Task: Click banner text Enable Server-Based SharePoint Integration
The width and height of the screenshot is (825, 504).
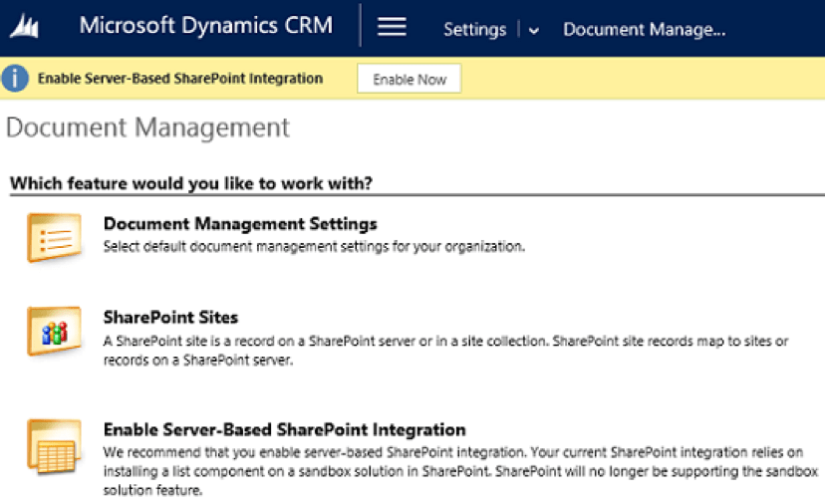Action: (x=180, y=79)
